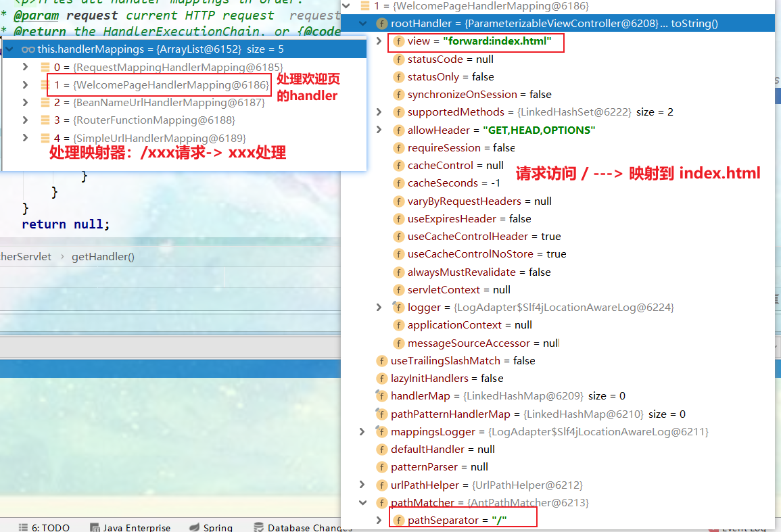This screenshot has height=532, width=781.
Task: Expand the pathSeparator field
Action: 379,520
